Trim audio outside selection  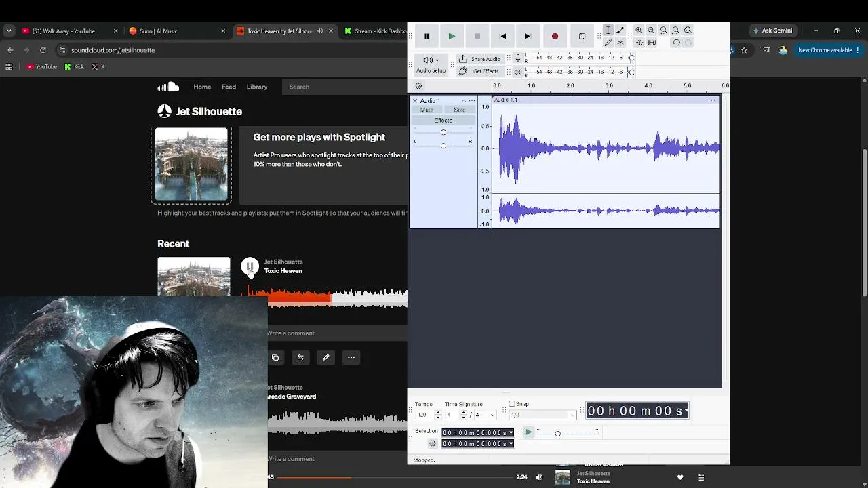click(639, 43)
